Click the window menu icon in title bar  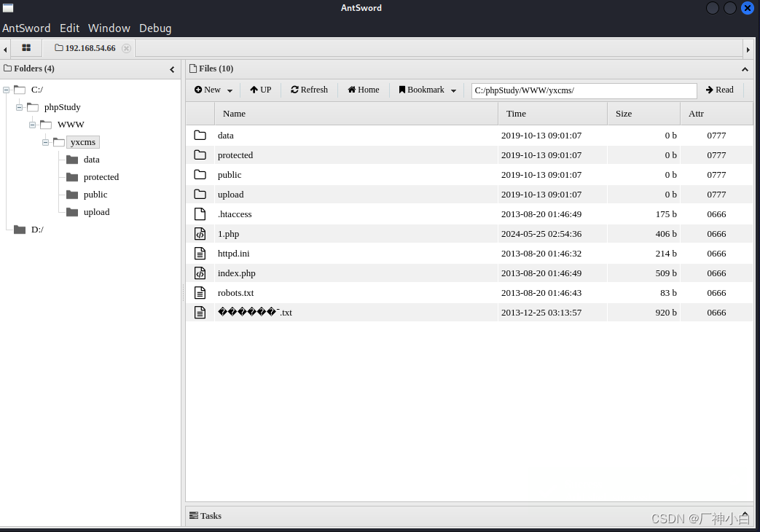pyautogui.click(x=8, y=8)
